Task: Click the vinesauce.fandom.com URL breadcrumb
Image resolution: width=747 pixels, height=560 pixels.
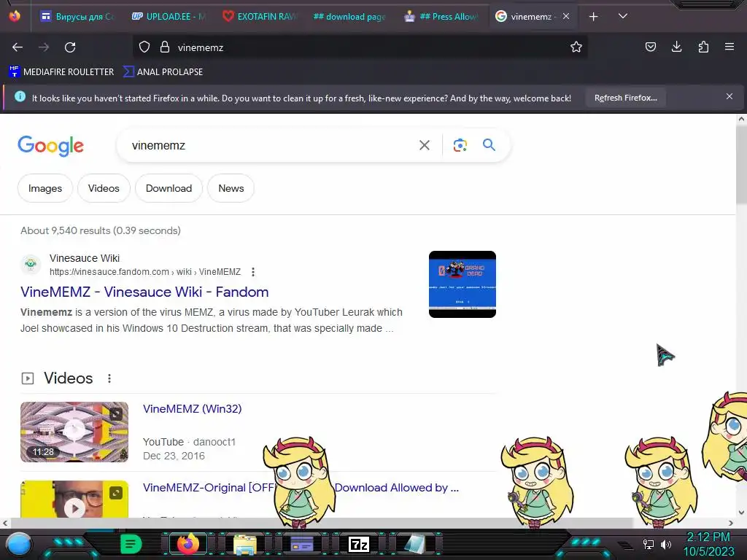Action: (x=145, y=272)
